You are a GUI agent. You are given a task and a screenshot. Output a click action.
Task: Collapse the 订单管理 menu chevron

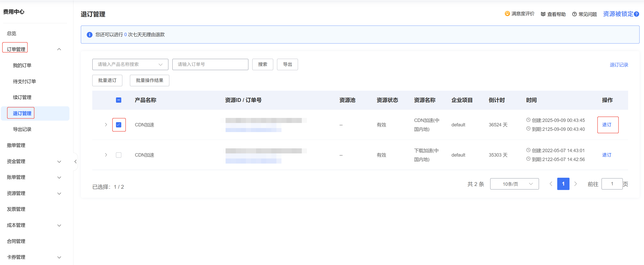tap(59, 49)
